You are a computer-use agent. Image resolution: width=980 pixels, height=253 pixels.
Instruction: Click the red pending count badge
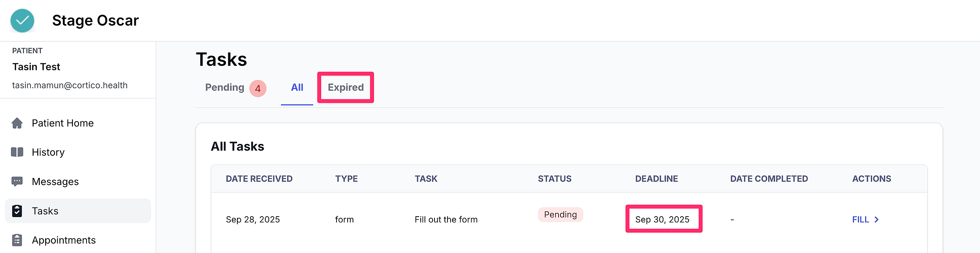(x=258, y=89)
